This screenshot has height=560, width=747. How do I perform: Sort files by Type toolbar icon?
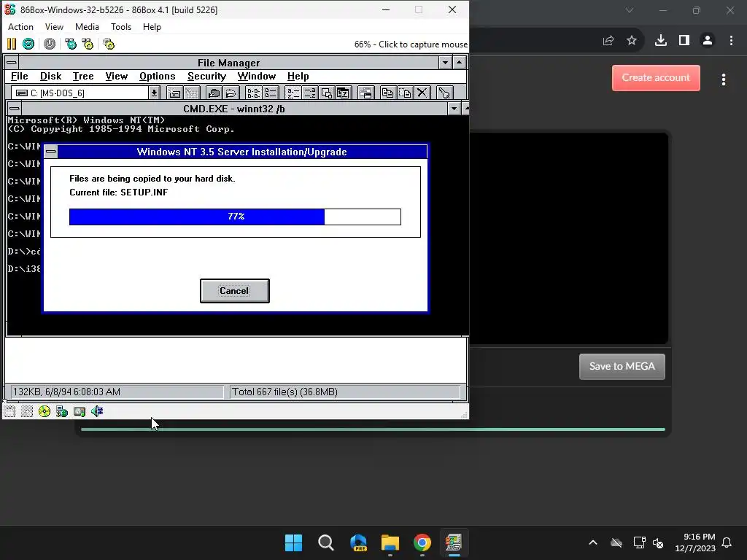[309, 93]
